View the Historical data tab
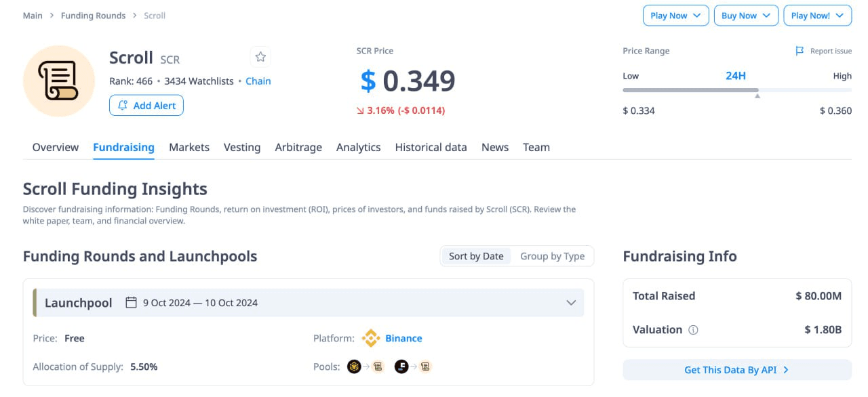The height and width of the screenshot is (397, 868). pos(431,147)
